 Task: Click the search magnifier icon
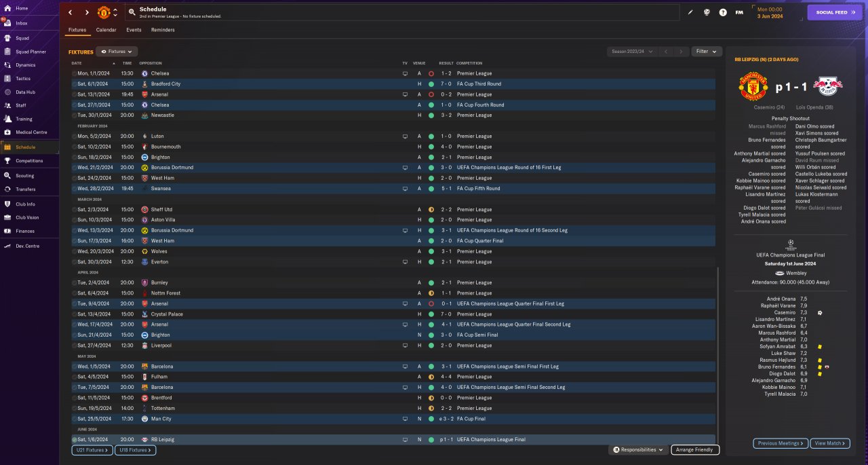point(132,12)
